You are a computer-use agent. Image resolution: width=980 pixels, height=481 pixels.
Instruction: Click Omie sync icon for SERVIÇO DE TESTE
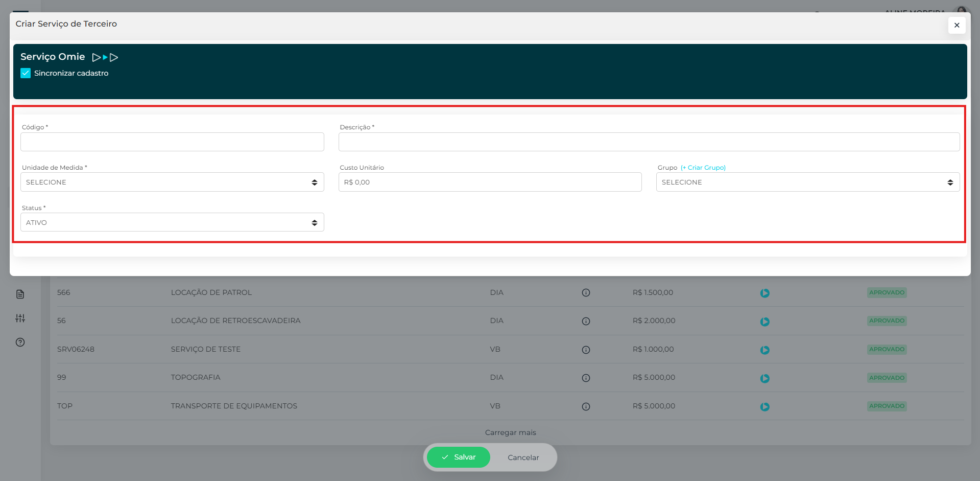pos(764,350)
